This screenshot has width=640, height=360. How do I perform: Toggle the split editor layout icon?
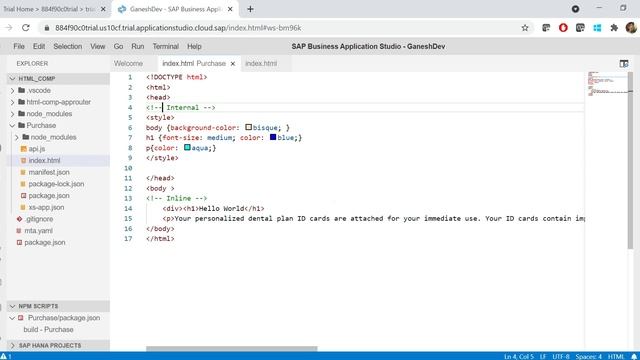[x=624, y=64]
